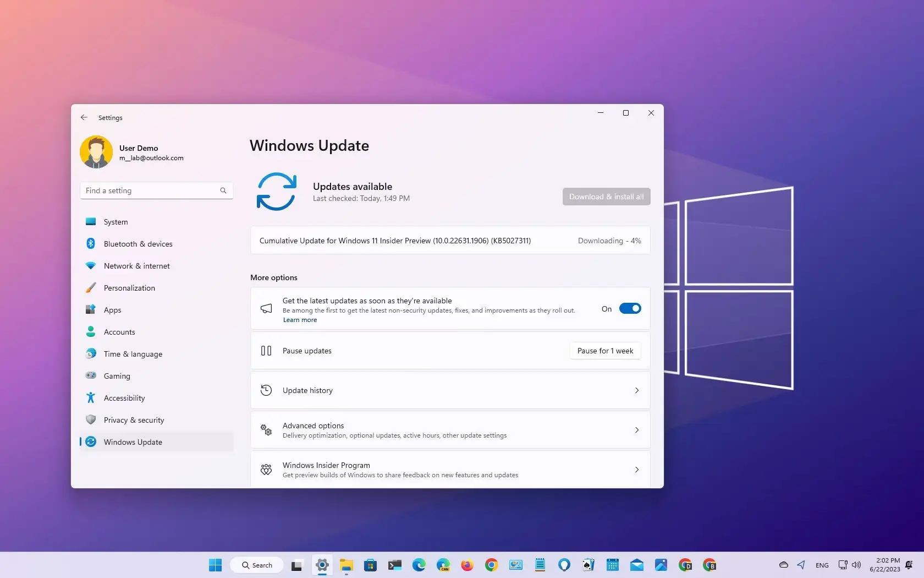This screenshot has height=578, width=924.
Task: Open taskbar Search box
Action: tap(257, 565)
